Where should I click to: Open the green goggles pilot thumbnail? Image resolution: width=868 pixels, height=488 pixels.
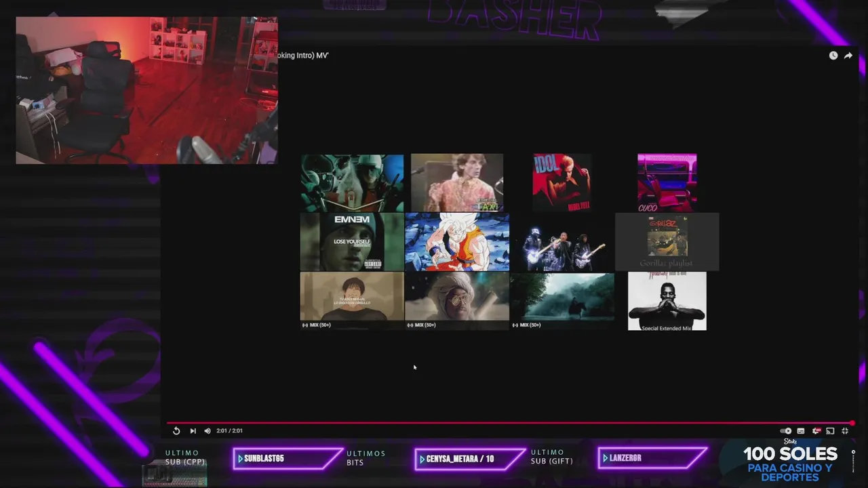pyautogui.click(x=352, y=183)
